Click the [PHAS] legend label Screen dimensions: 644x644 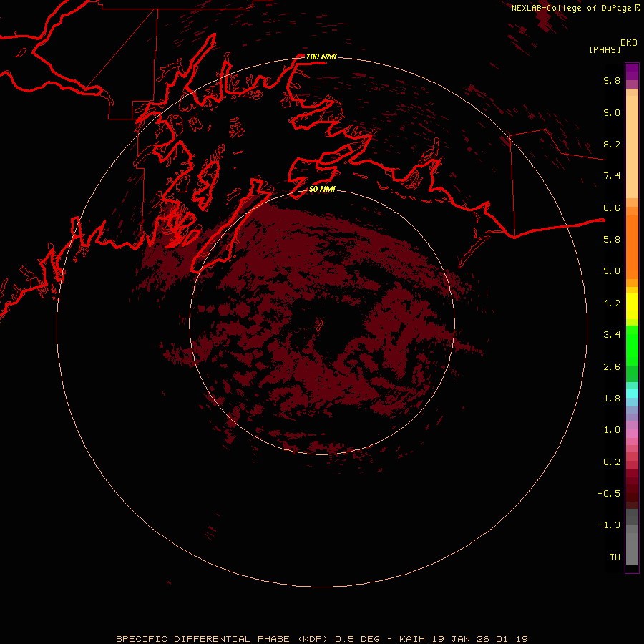[x=605, y=49]
